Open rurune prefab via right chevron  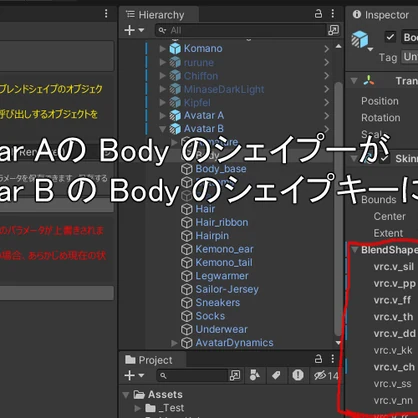(327, 62)
